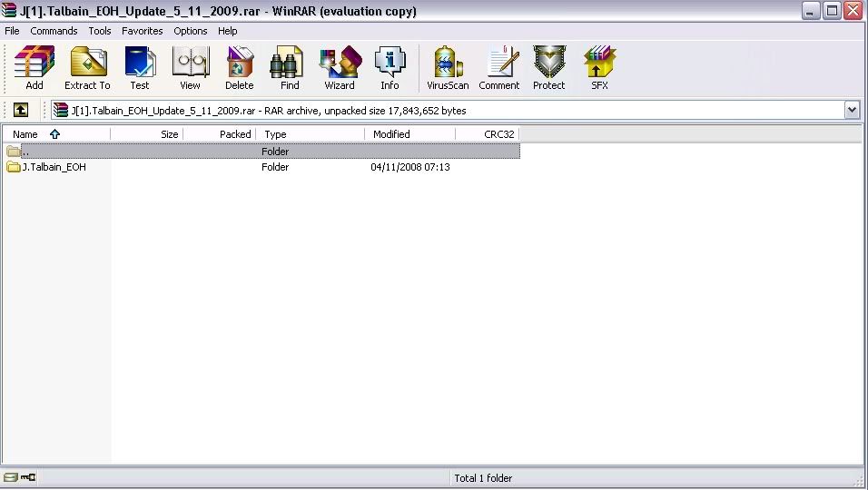Open the Favorites menu
This screenshot has width=868, height=490.
click(143, 31)
